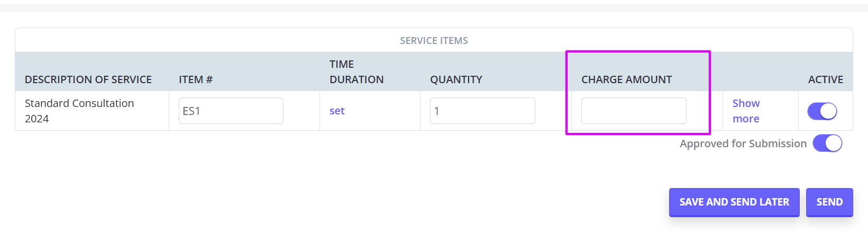Click the SAVE AND SEND LATER button

coord(734,202)
